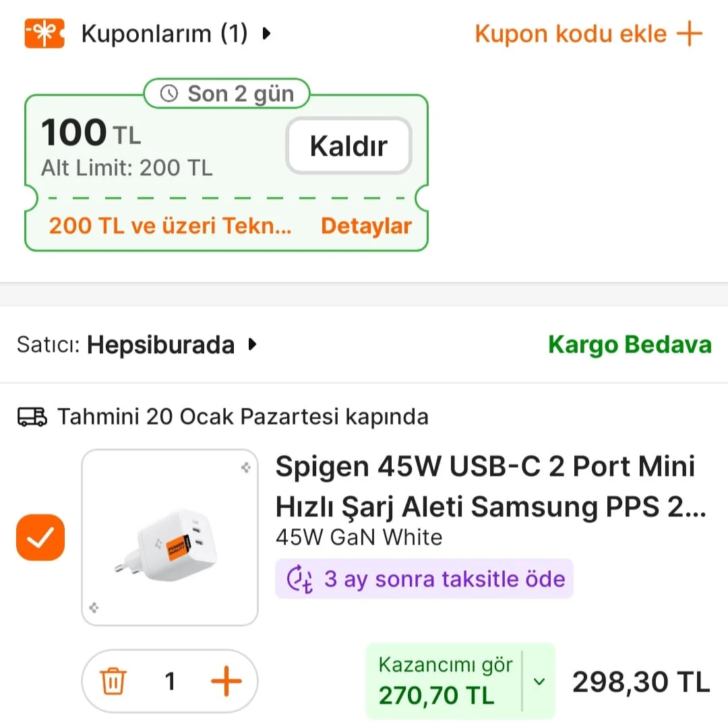This screenshot has height=728, width=728.
Task: Tap the Kazancımı gör 270,70 TL label
Action: 445,681
